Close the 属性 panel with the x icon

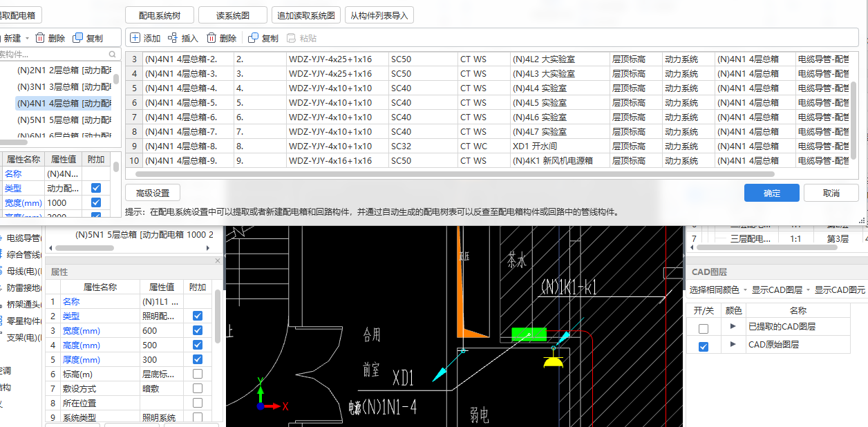(x=218, y=260)
